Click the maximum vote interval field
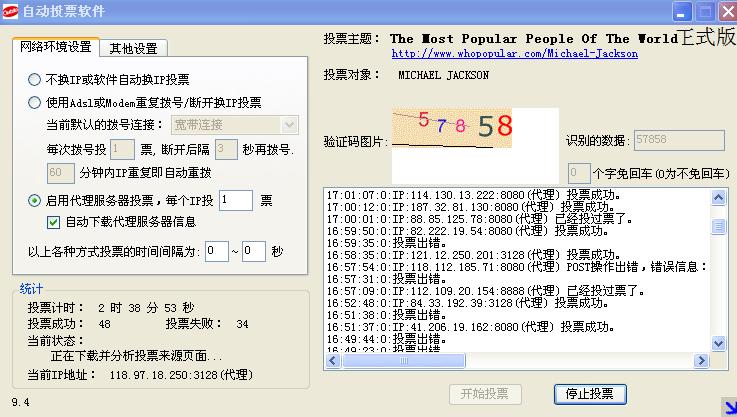This screenshot has width=737, height=417. coord(254,252)
